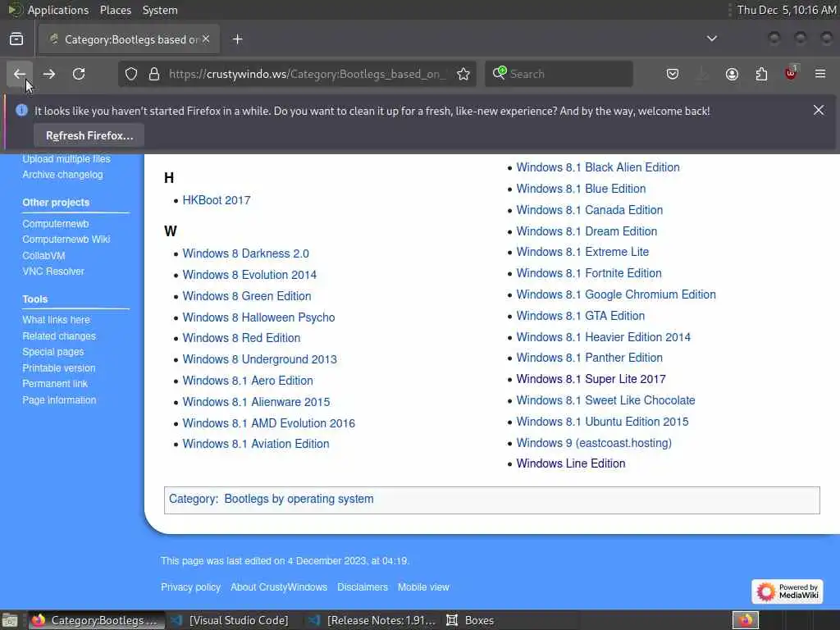Bookmark this page with star icon
Viewport: 840px width, 630px height.
[463, 74]
